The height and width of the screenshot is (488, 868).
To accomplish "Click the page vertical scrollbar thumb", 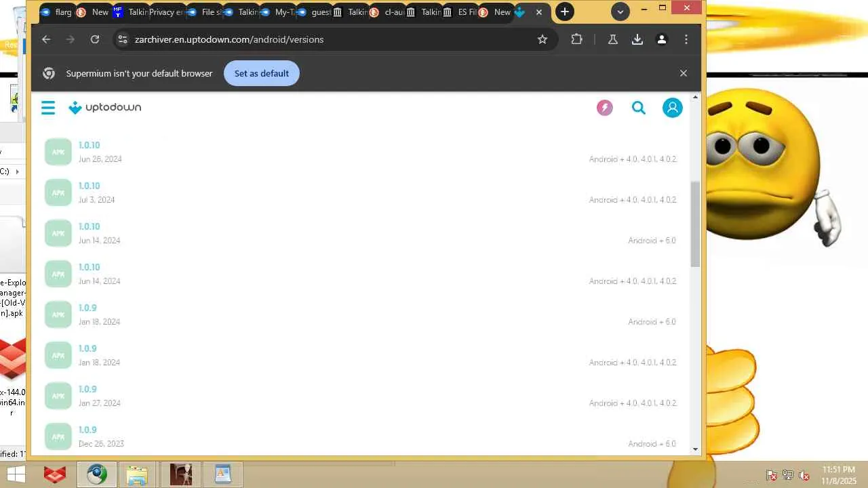I will pyautogui.click(x=695, y=224).
